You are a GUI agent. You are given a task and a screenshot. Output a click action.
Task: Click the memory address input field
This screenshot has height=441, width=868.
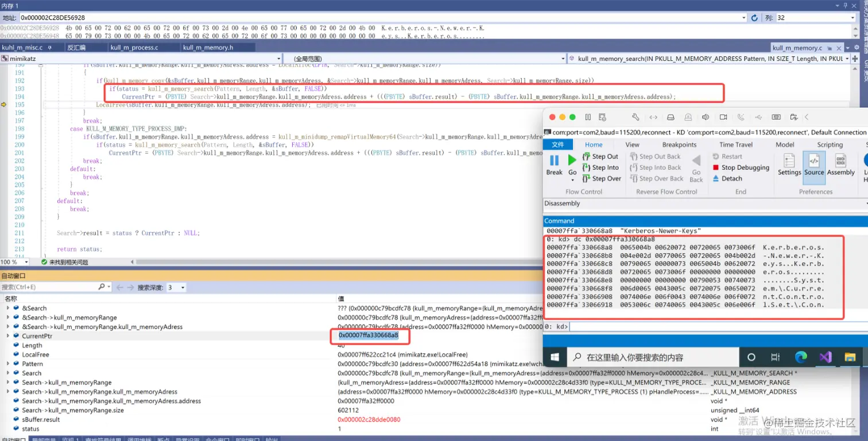click(x=382, y=18)
